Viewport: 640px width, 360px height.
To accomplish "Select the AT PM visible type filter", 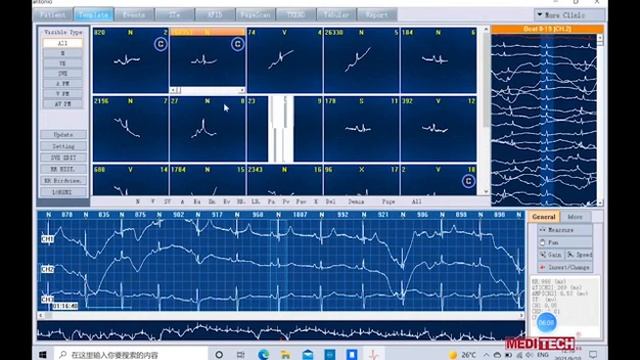I will [x=62, y=104].
